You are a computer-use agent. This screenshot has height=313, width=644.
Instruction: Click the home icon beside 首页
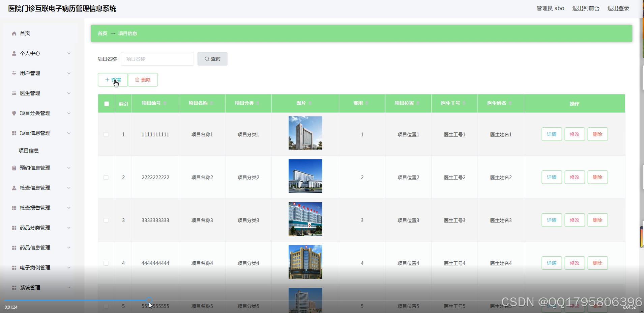[x=14, y=33]
